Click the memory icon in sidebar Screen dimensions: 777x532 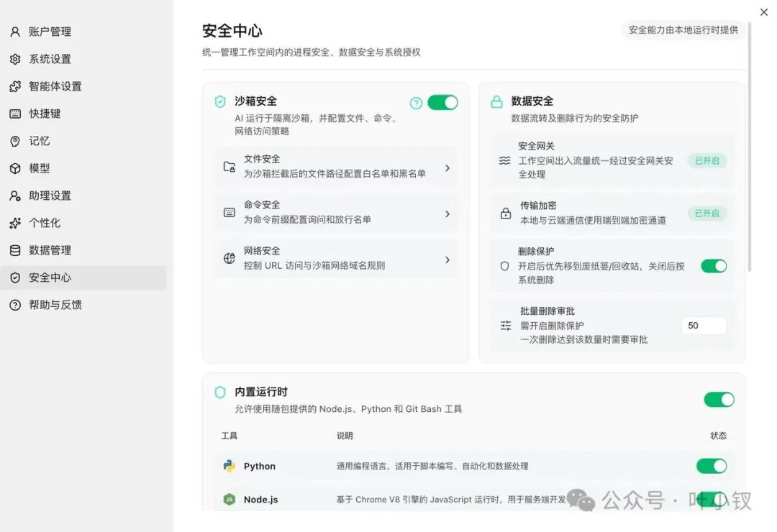tap(15, 141)
